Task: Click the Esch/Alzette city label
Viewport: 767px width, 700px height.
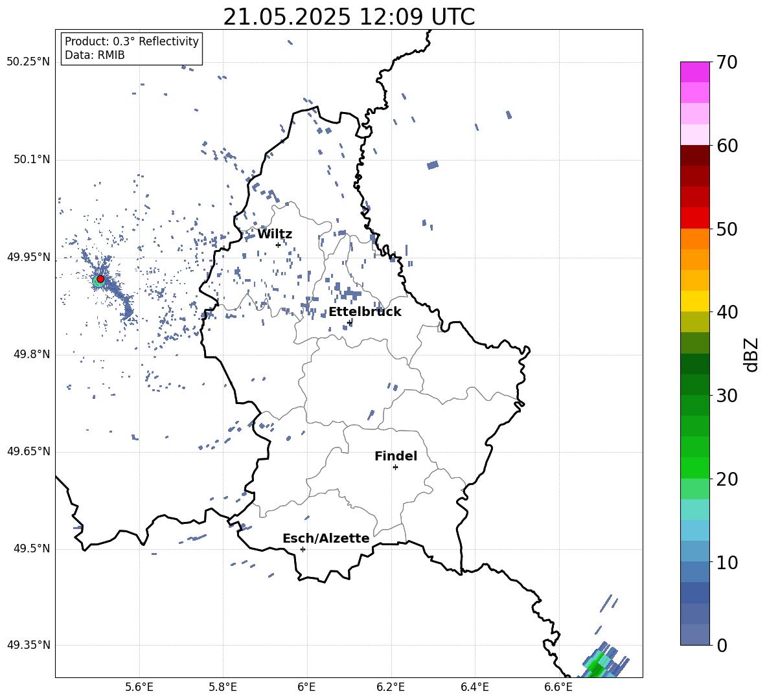Action: (326, 538)
